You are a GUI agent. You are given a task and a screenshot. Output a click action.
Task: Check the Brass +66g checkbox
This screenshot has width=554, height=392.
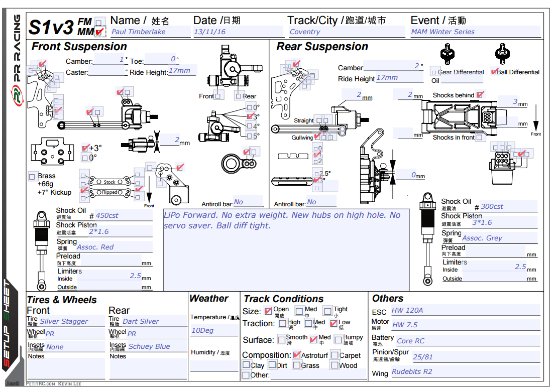[x=33, y=176]
